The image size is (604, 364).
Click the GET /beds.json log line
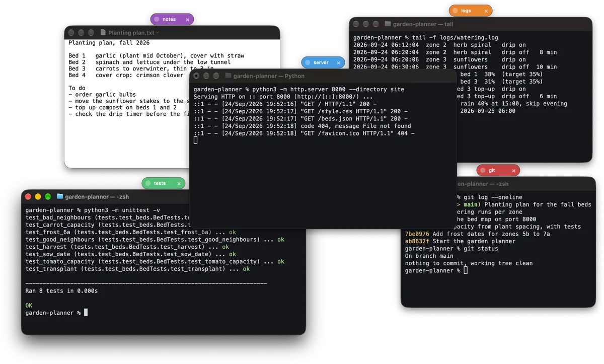click(300, 119)
